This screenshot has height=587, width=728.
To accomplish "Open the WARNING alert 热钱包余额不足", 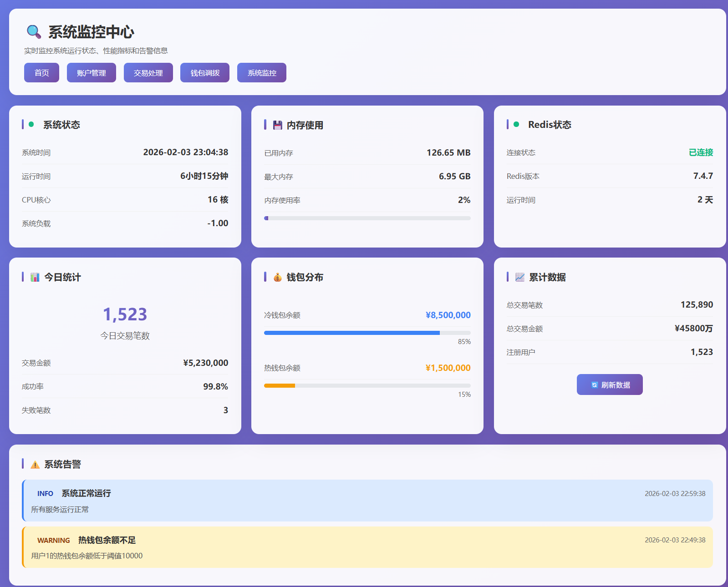I will pos(367,547).
